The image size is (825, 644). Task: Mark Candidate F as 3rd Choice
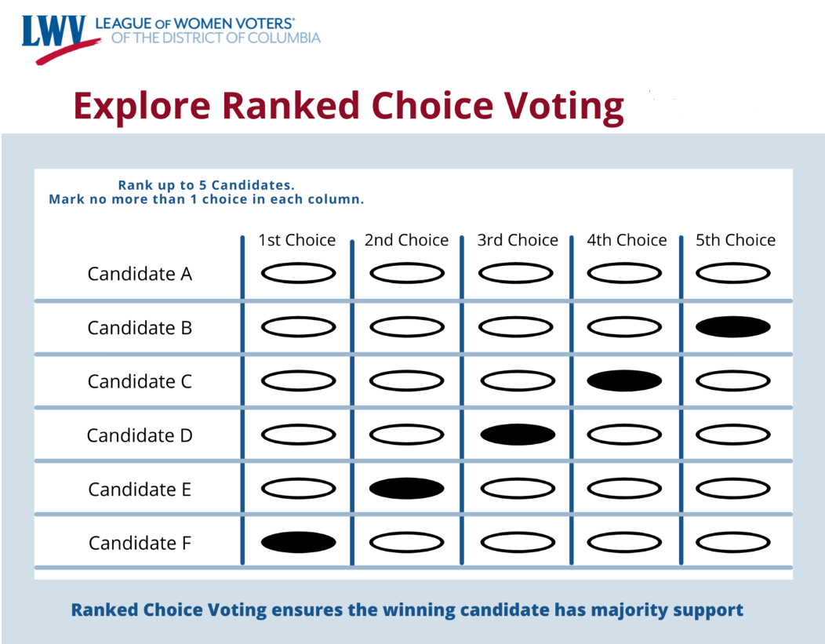tap(518, 542)
